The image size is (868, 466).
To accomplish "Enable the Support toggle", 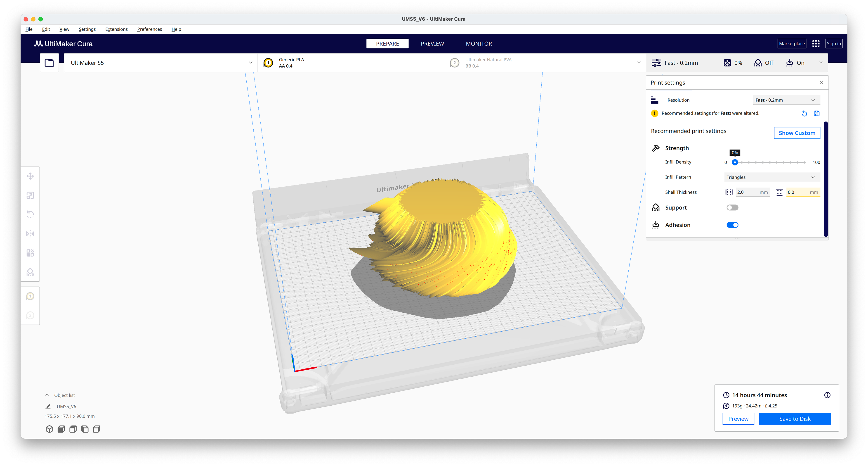I will click(732, 207).
